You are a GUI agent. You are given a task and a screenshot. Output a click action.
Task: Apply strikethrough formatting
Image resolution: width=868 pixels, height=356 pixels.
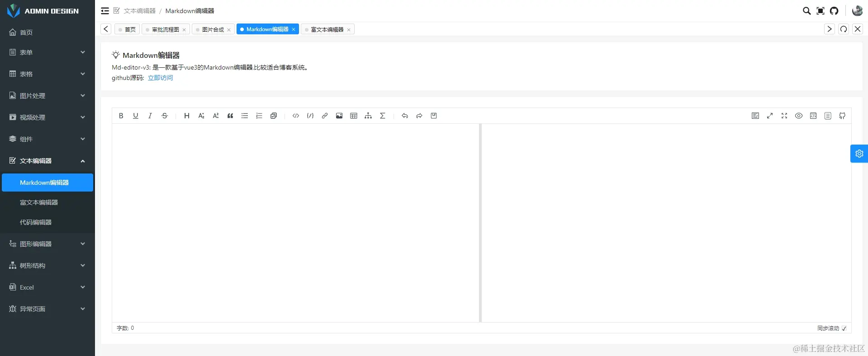tap(165, 116)
